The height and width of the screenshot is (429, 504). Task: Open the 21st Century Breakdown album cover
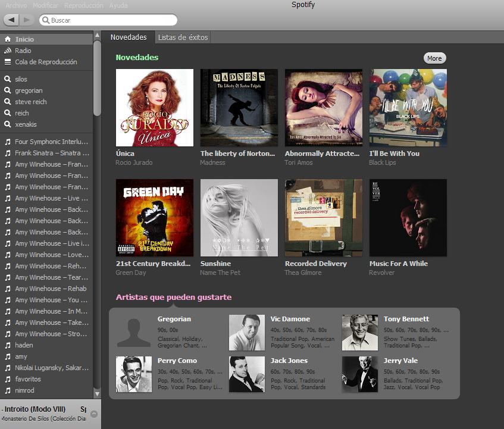pos(155,218)
